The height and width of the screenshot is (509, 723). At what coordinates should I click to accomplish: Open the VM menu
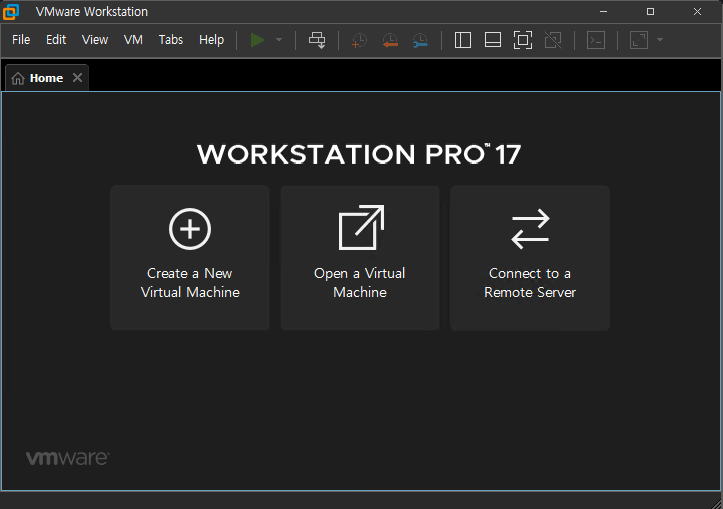(x=133, y=40)
